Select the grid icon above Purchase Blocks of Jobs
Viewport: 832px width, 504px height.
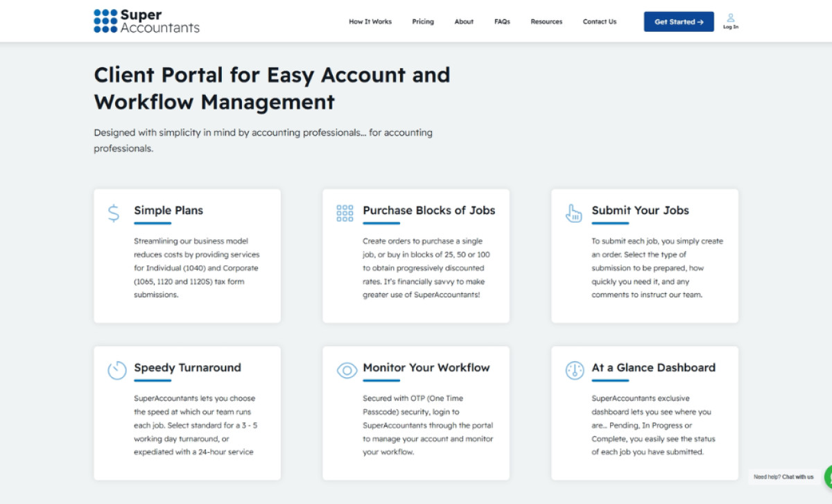pyautogui.click(x=344, y=214)
